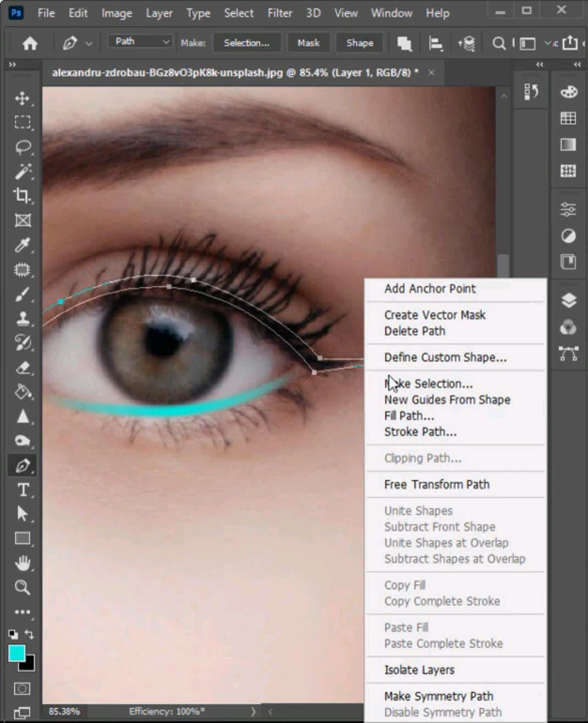588x723 pixels.
Task: Select the Clone Stamp tool
Action: (x=23, y=318)
